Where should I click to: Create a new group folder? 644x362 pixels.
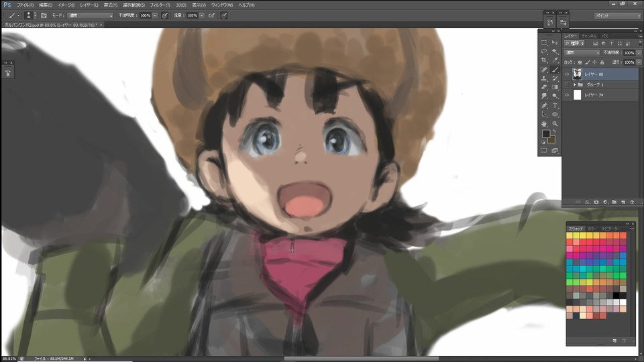pyautogui.click(x=614, y=202)
